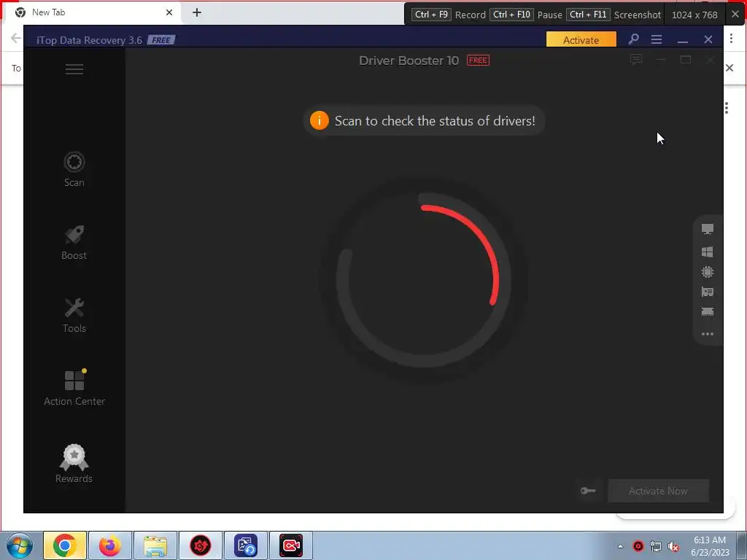
Task: Click the memory module icon in right panel
Action: 708,312
